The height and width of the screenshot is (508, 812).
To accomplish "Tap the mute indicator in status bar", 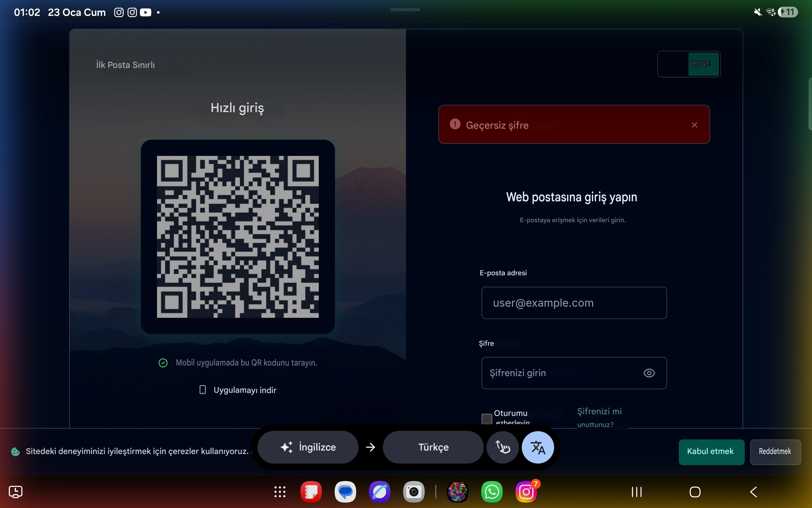I will (x=758, y=12).
